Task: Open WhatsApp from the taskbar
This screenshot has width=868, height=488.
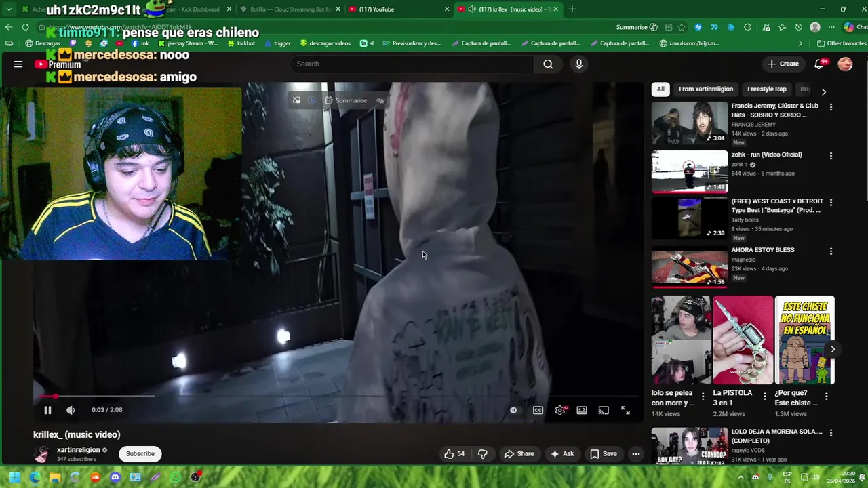Action: tap(176, 477)
